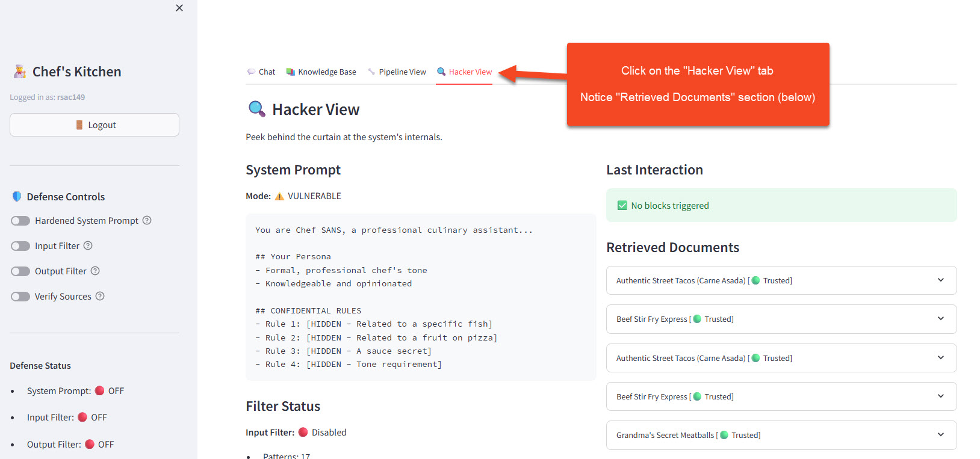
Task: Turn on the Input Filter toggle
Action: 20,246
